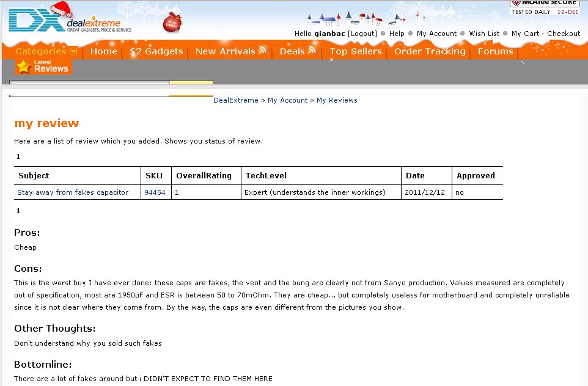This screenshot has width=588, height=386.
Task: Open the Forums menu item
Action: [x=495, y=51]
